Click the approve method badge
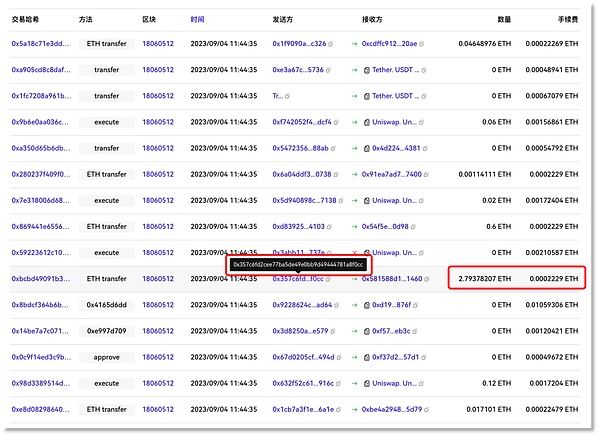 click(x=106, y=356)
